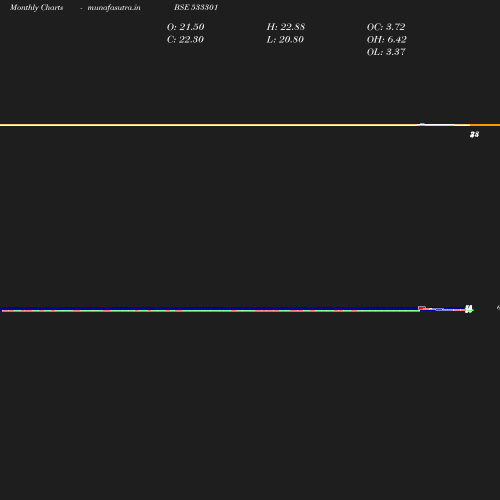500x500 pixels.
Task: Click the partial axis label at right edge
Action: point(498,307)
